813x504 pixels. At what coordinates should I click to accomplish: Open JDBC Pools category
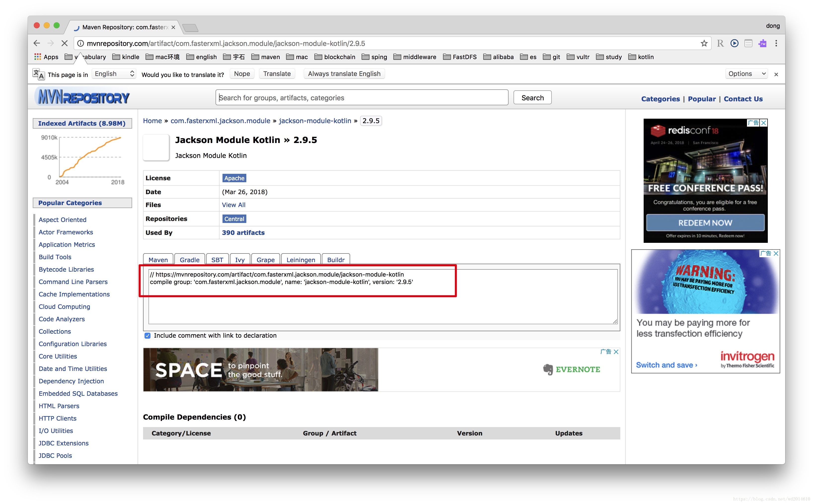(55, 455)
